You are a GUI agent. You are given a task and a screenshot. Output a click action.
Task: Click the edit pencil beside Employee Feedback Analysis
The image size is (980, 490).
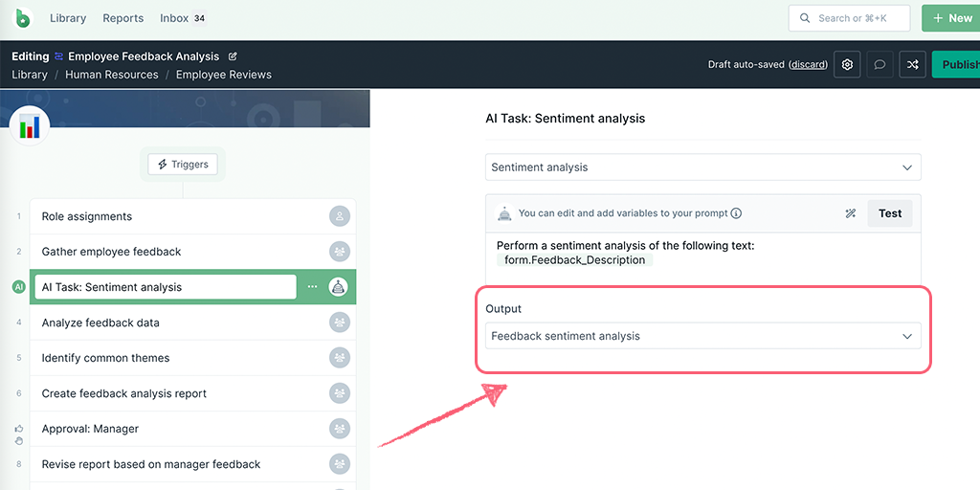234,56
